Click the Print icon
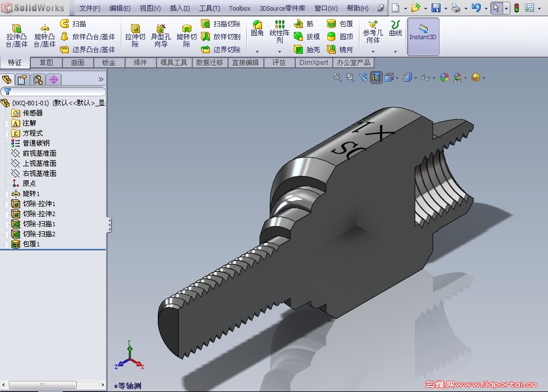The image size is (548, 392). 456,8
